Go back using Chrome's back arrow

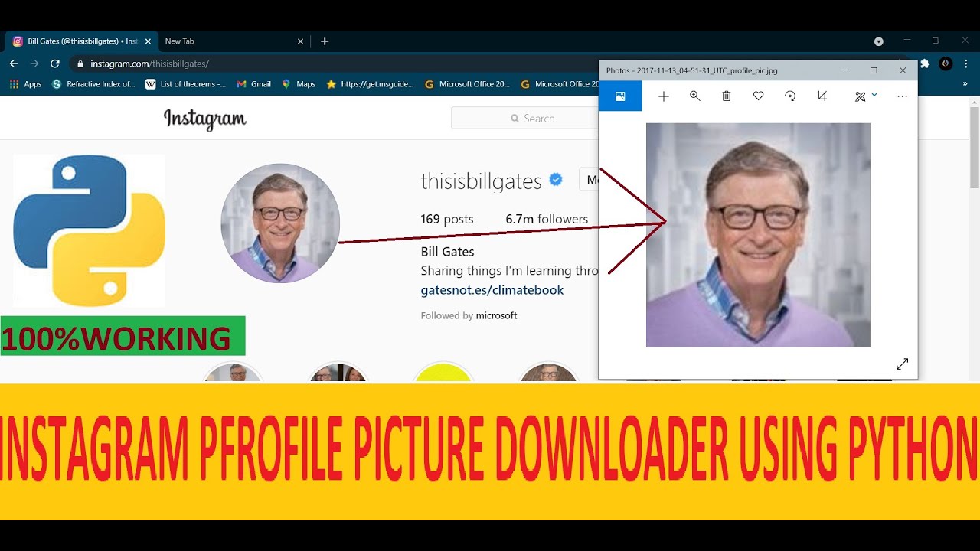tap(14, 64)
